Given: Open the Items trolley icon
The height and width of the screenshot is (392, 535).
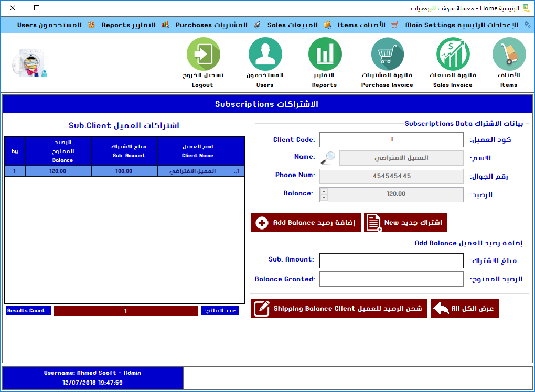Looking at the screenshot, I should 508,55.
